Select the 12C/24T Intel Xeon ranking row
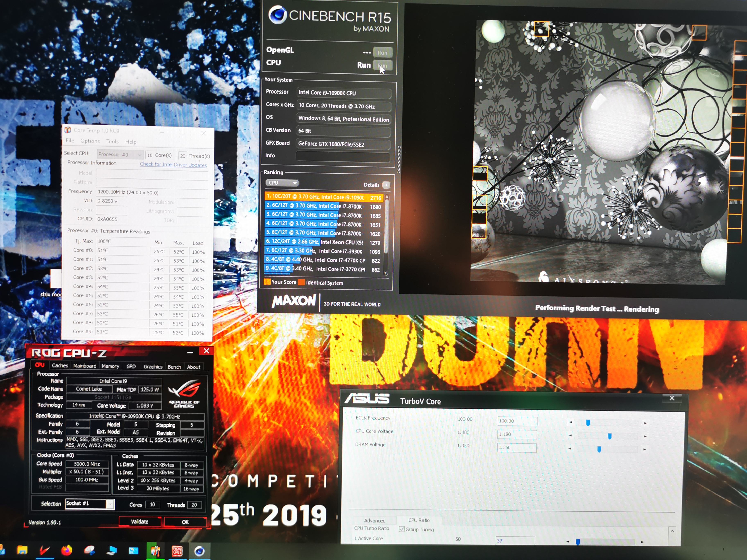The height and width of the screenshot is (560, 747). (x=323, y=242)
